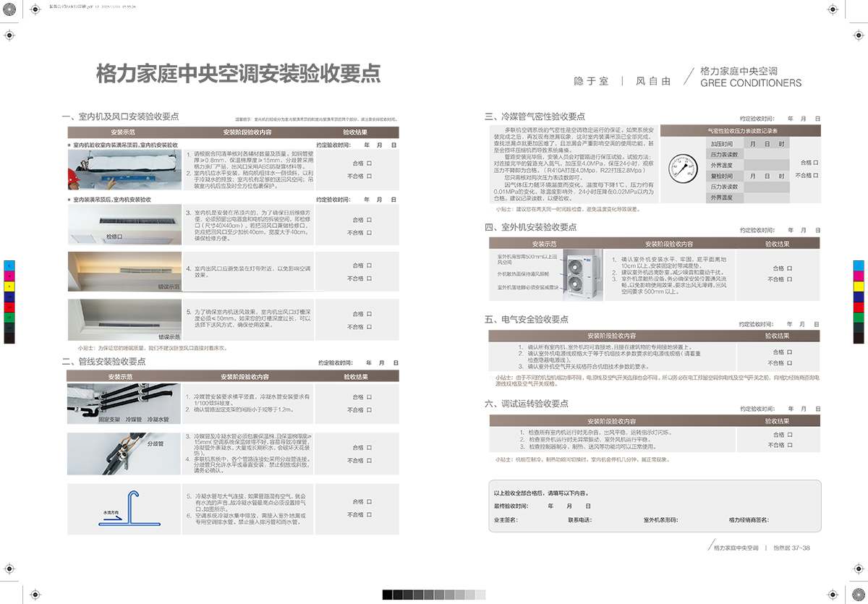Click the 格力家庭中央空调安装验收要点 main title

[x=239, y=74]
